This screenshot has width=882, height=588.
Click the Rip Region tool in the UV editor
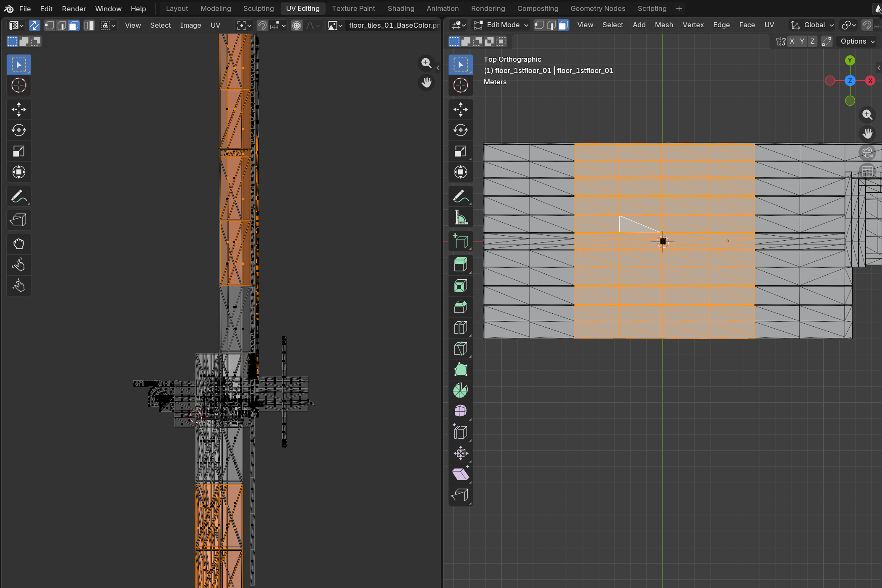coord(18,220)
